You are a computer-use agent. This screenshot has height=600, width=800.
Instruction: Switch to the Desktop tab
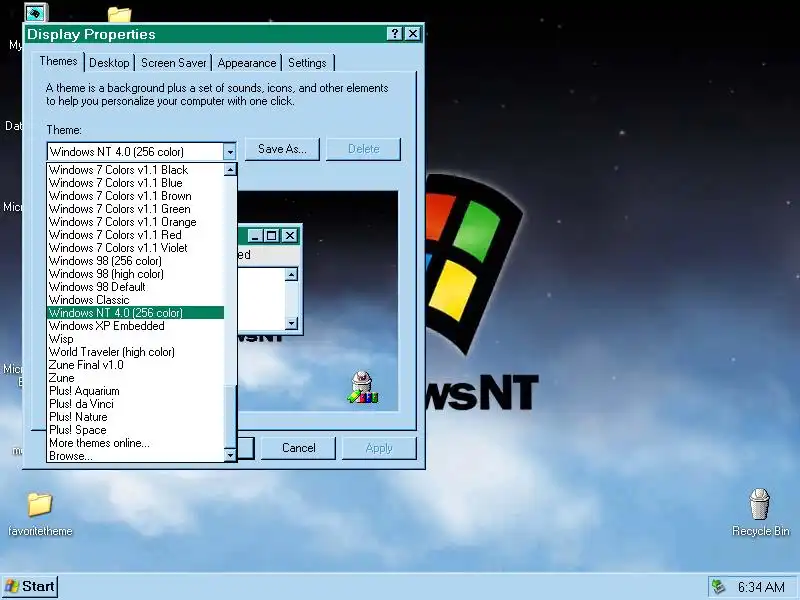(x=109, y=63)
